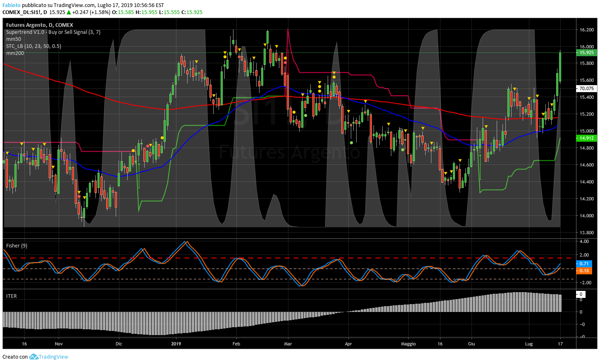Click the C:15.925 close value
The image size is (600, 364).
[x=192, y=12]
